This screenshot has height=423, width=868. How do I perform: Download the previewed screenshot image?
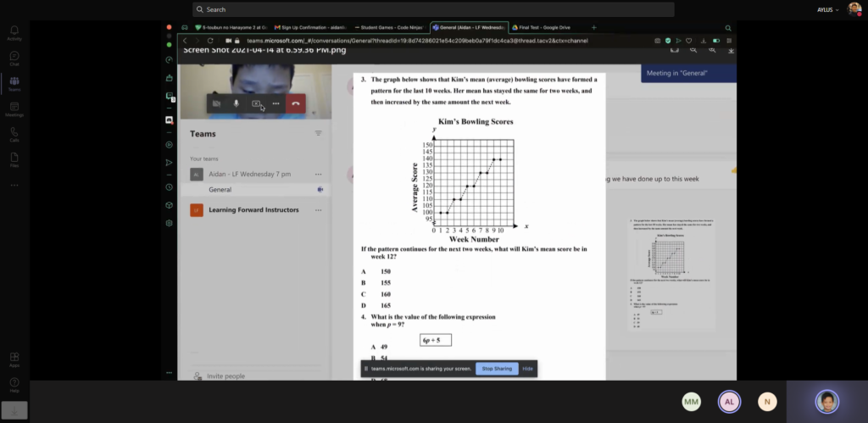tap(731, 50)
